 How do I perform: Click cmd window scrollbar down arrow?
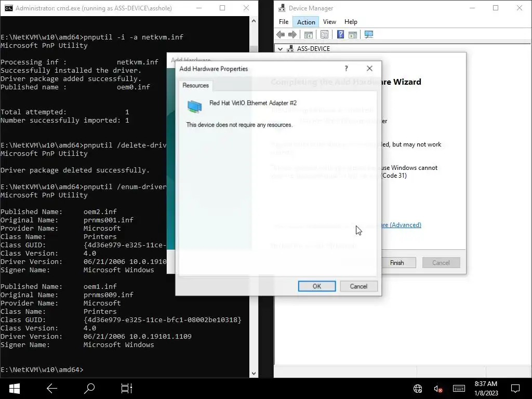pyautogui.click(x=254, y=374)
